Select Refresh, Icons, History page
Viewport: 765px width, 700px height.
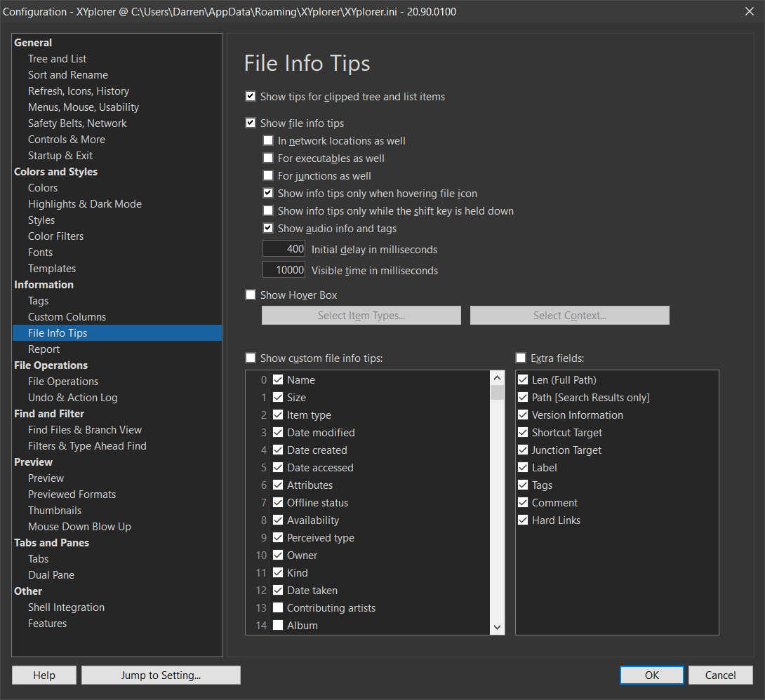(79, 90)
